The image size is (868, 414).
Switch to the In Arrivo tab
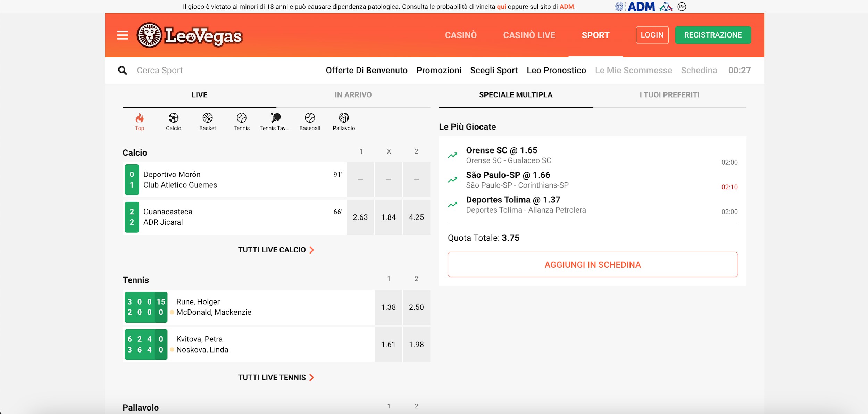click(353, 95)
